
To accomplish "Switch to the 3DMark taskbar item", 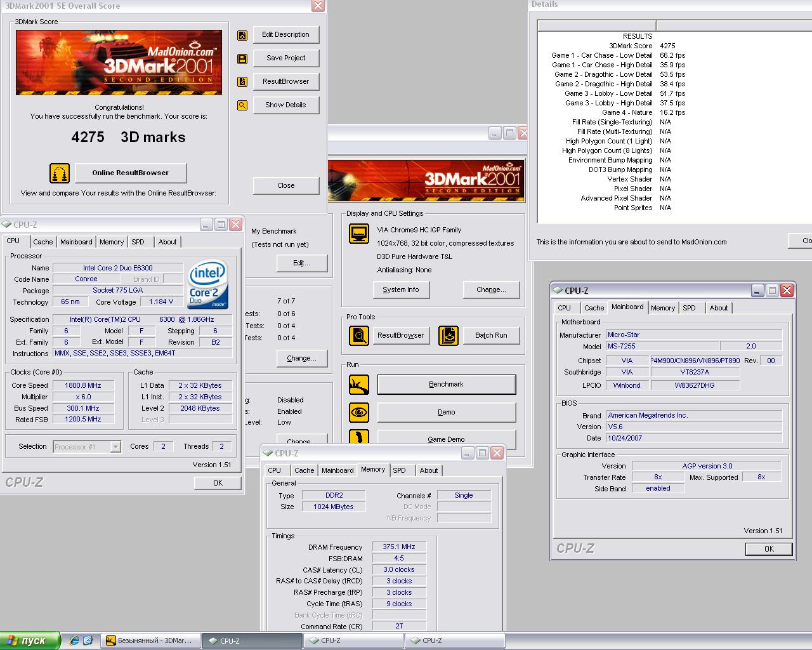I will coord(151,640).
